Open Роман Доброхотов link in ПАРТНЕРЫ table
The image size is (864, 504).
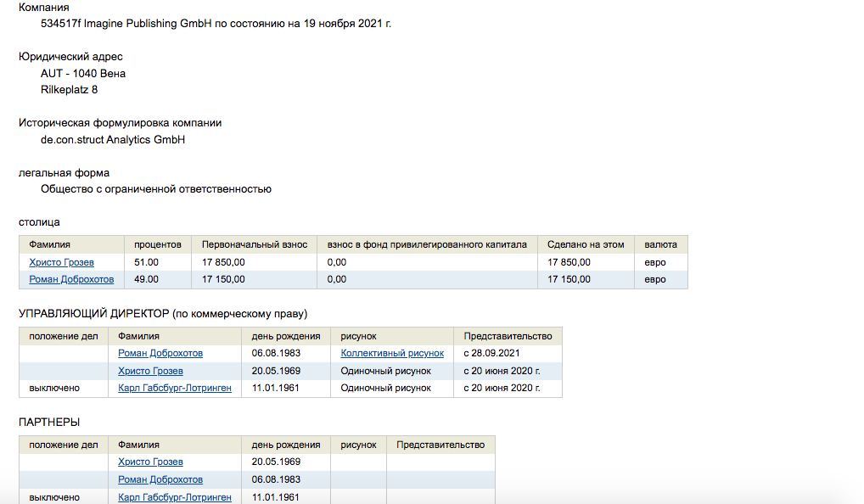160,479
